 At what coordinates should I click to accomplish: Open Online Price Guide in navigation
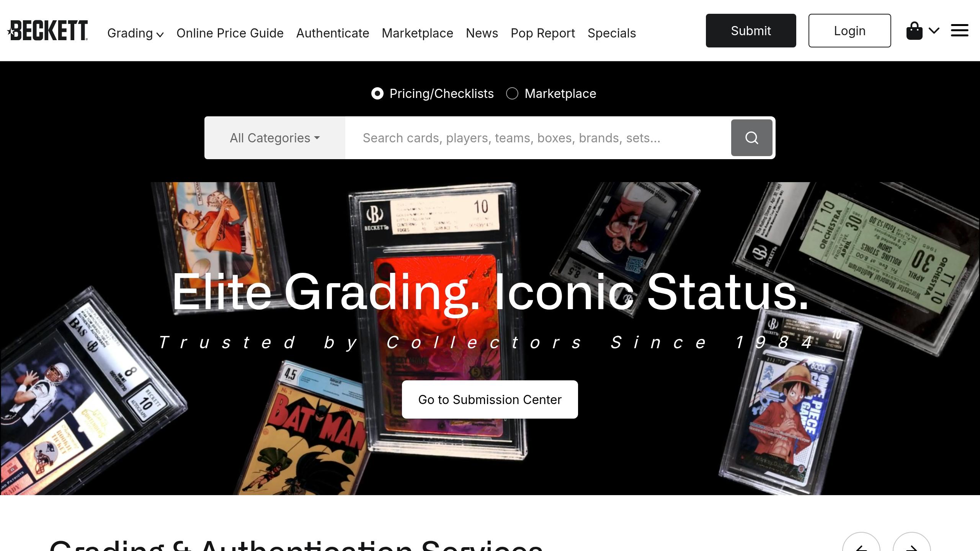(x=230, y=33)
